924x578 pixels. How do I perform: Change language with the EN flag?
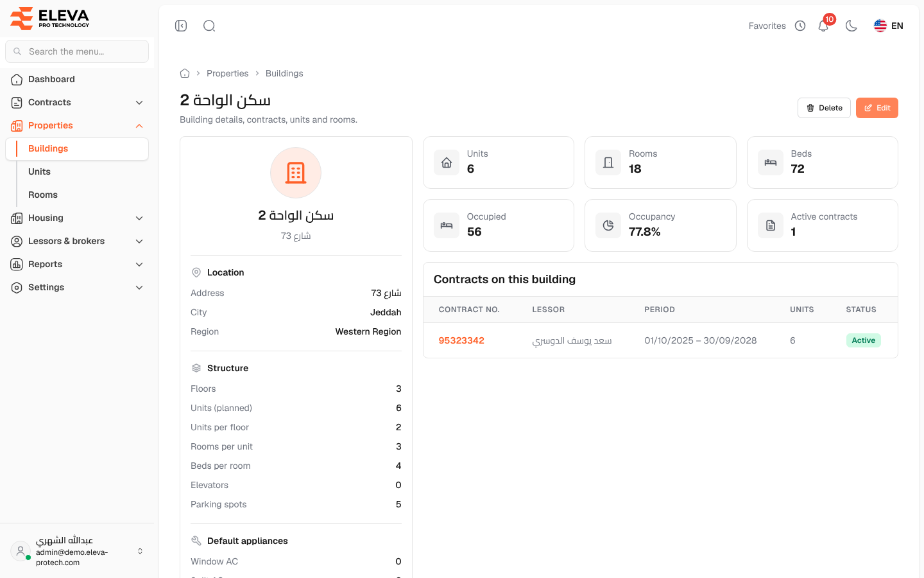tap(889, 26)
